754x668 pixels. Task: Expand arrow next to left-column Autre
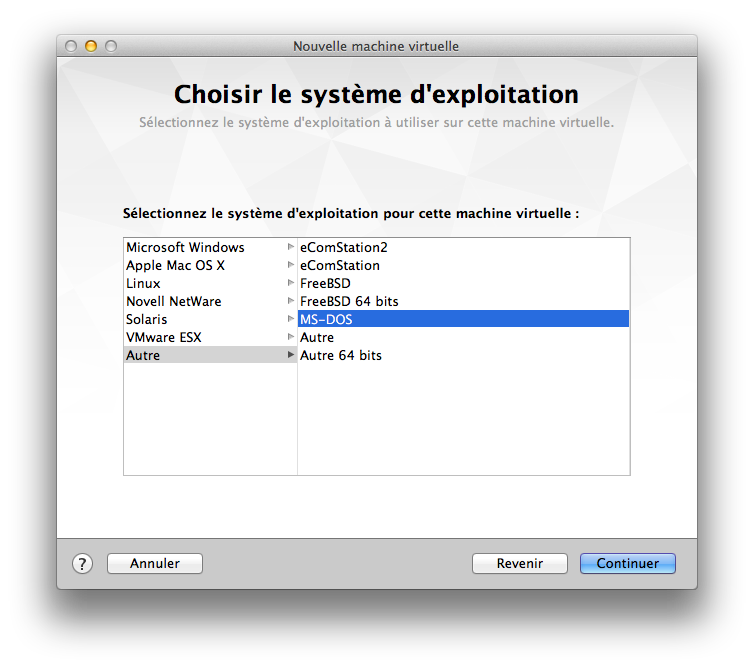click(x=290, y=354)
